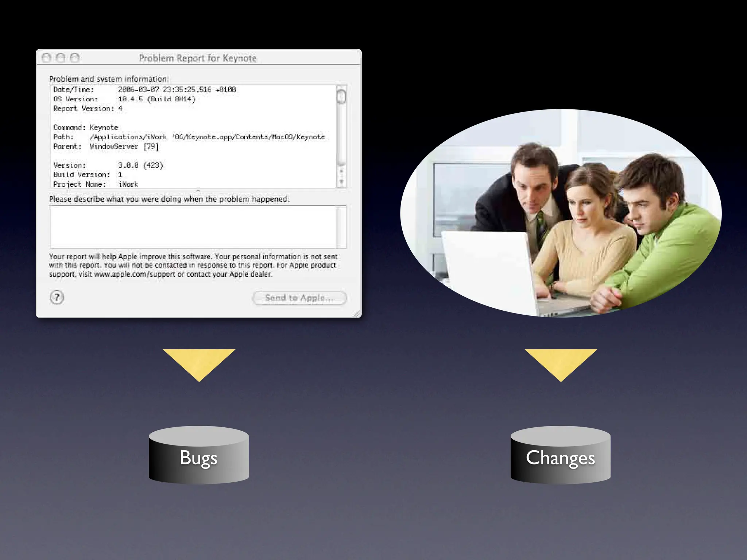Click the 'Parent: WindowServer [79]' line
747x560 pixels.
106,147
